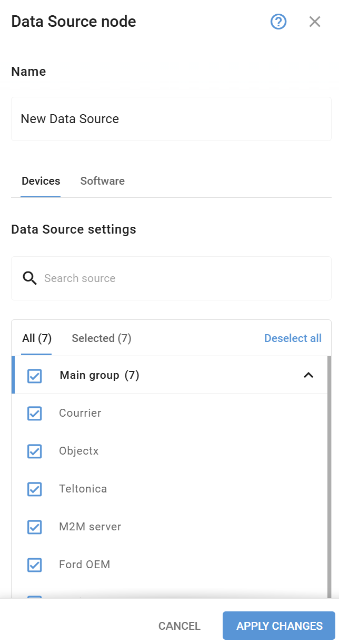This screenshot has width=339, height=644.
Task: Click the source list scrollbar
Action: [329, 476]
